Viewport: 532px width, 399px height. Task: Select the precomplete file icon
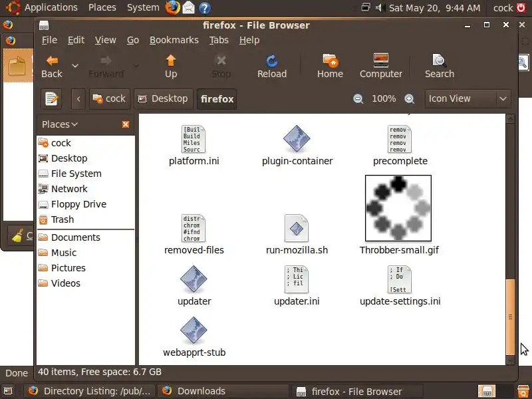click(400, 139)
